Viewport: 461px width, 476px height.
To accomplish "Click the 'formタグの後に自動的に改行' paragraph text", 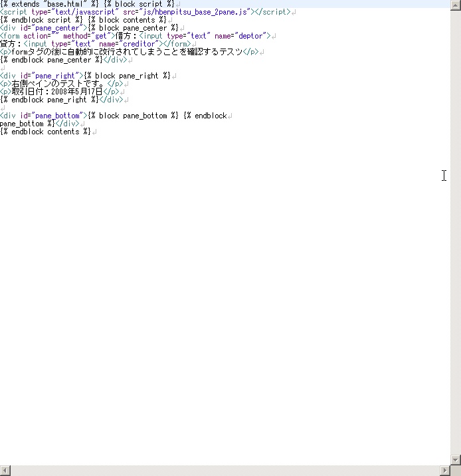I will coord(127,52).
